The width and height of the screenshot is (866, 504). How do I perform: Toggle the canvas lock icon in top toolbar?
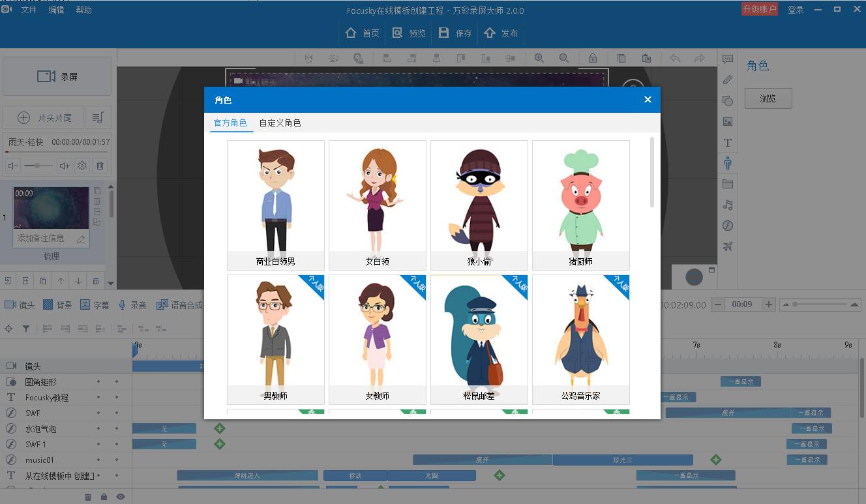(x=592, y=58)
